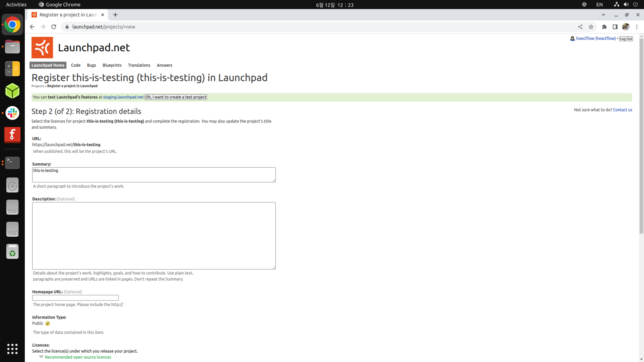The height and width of the screenshot is (362, 644).
Task: Open Slack from the dock
Action: point(12,113)
